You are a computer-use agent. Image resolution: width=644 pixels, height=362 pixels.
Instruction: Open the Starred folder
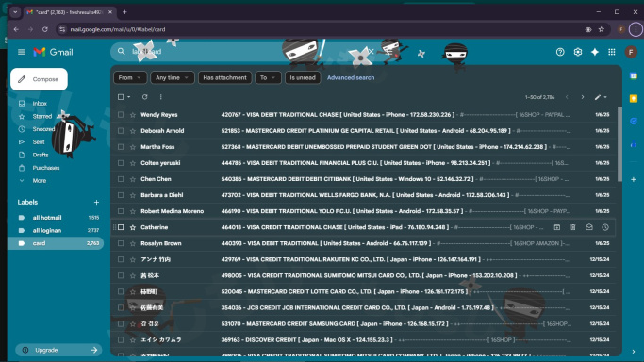pyautogui.click(x=42, y=117)
